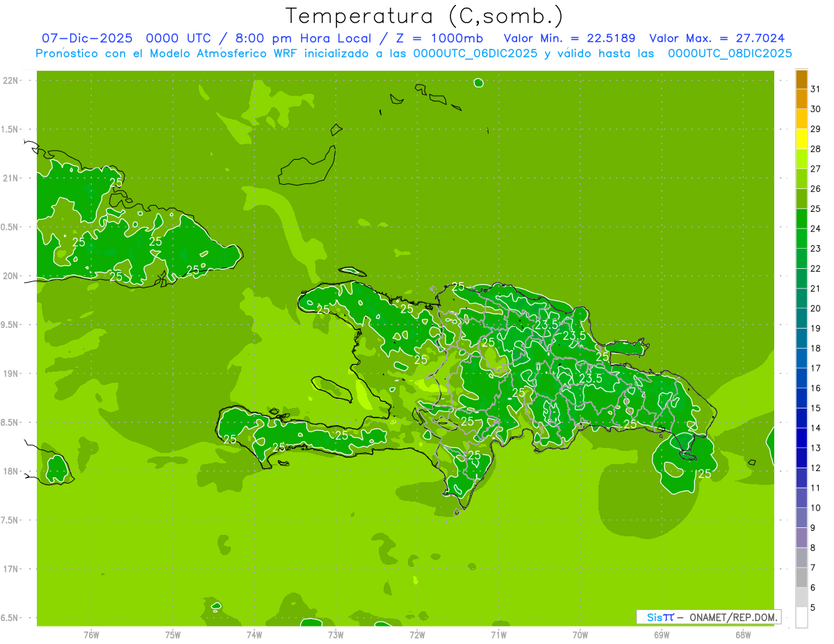
Task: Click the longitude label '71W'
Action: click(498, 635)
